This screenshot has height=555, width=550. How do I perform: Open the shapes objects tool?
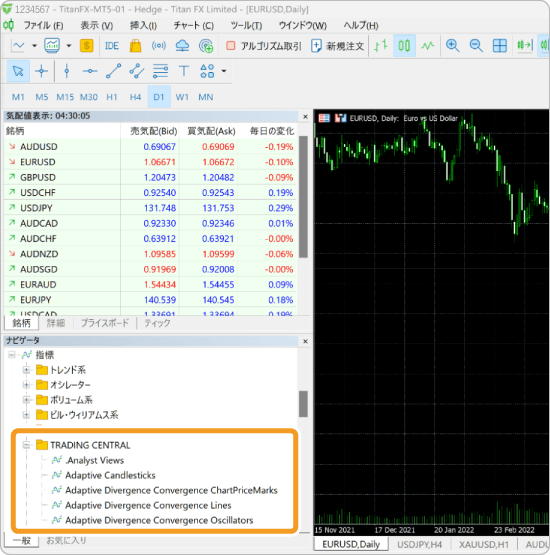[207, 71]
